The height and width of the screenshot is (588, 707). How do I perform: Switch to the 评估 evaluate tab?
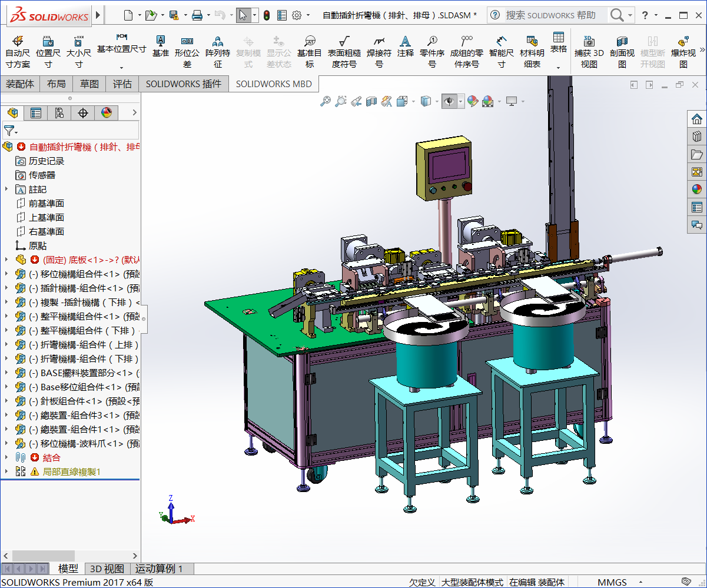click(122, 84)
